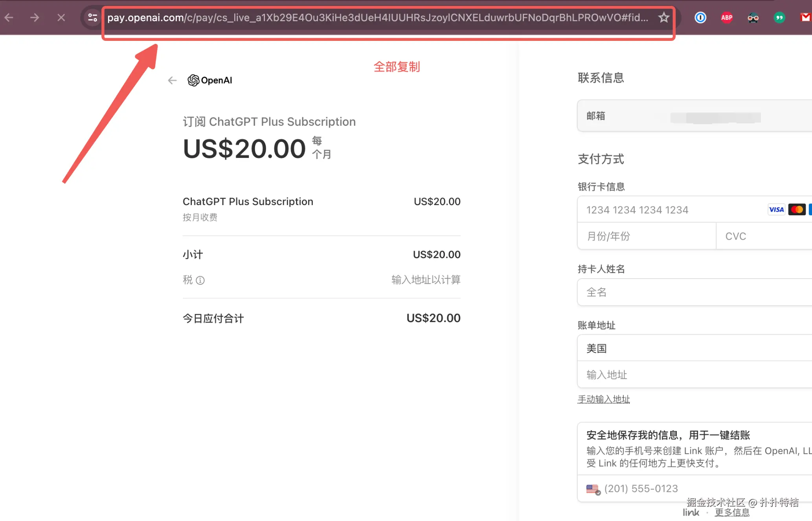Click the Gmail extension icon
This screenshot has height=521, width=812.
tap(806, 18)
